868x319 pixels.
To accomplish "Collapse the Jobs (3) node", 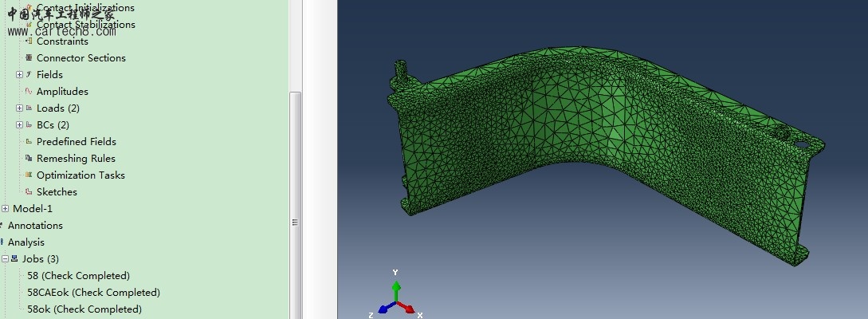I will point(5,259).
